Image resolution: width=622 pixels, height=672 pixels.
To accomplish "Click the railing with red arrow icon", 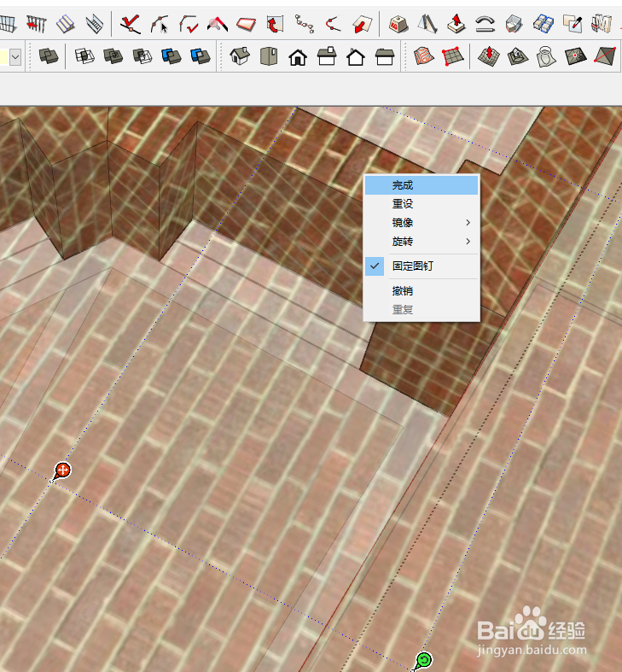I will (37, 25).
